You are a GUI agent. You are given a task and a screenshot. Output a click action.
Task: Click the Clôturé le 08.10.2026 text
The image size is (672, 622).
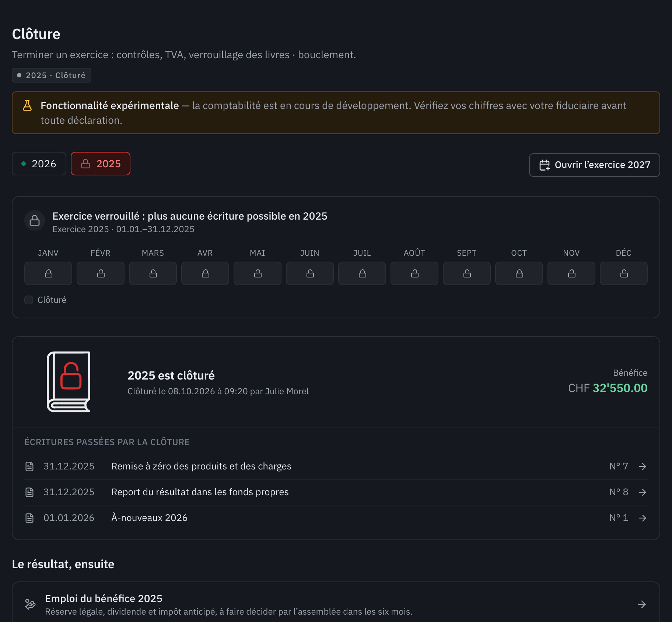(218, 391)
